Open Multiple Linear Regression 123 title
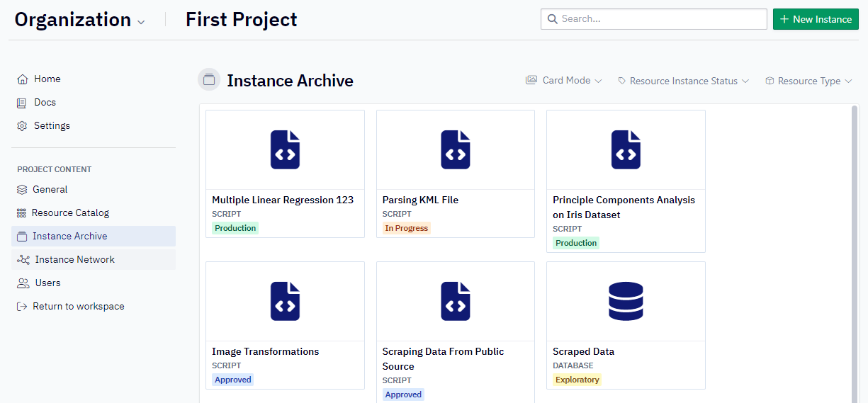This screenshot has height=403, width=868. [283, 200]
